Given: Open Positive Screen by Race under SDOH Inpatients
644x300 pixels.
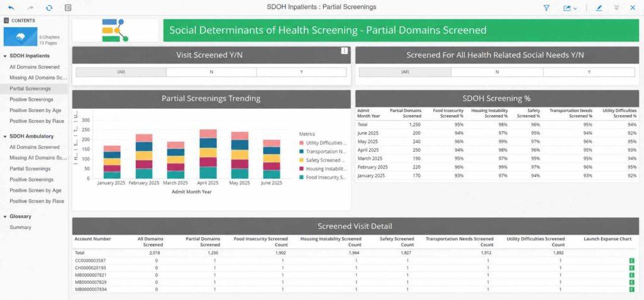Looking at the screenshot, I should [x=36, y=121].
